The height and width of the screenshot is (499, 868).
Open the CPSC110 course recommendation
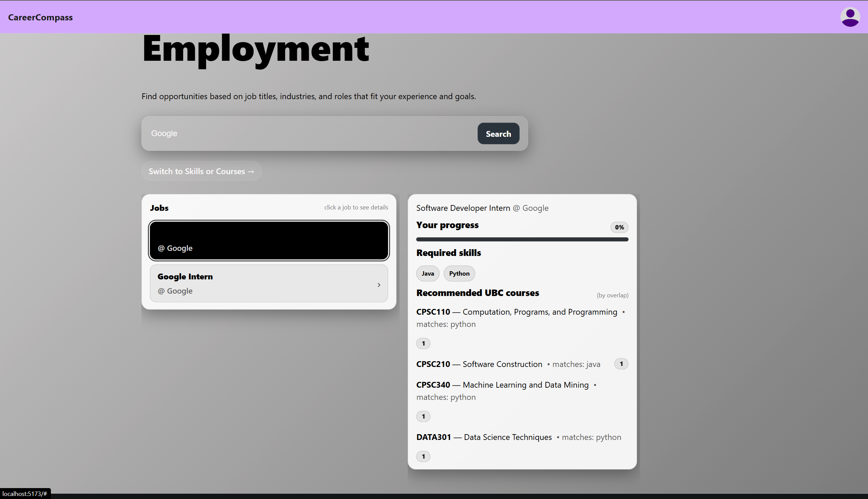pos(516,312)
